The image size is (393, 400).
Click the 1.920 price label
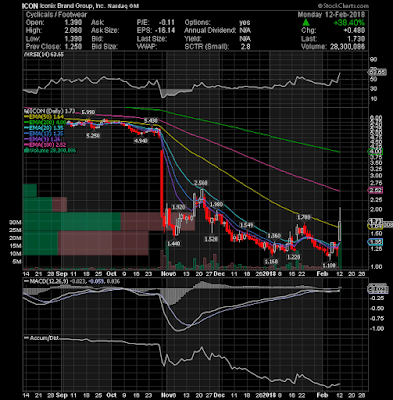tap(178, 207)
